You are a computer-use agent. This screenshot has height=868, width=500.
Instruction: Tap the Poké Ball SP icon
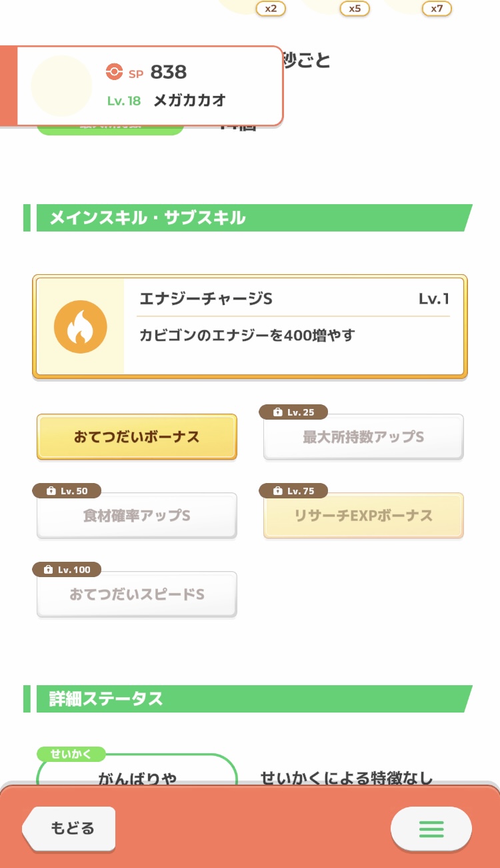pos(115,72)
